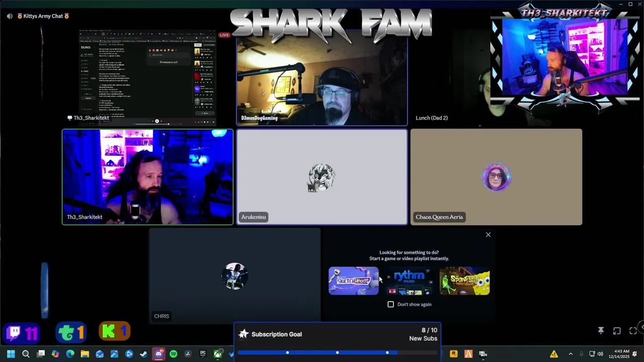The height and width of the screenshot is (362, 644).
Task: Open the Windows Start menu
Action: tap(11, 354)
